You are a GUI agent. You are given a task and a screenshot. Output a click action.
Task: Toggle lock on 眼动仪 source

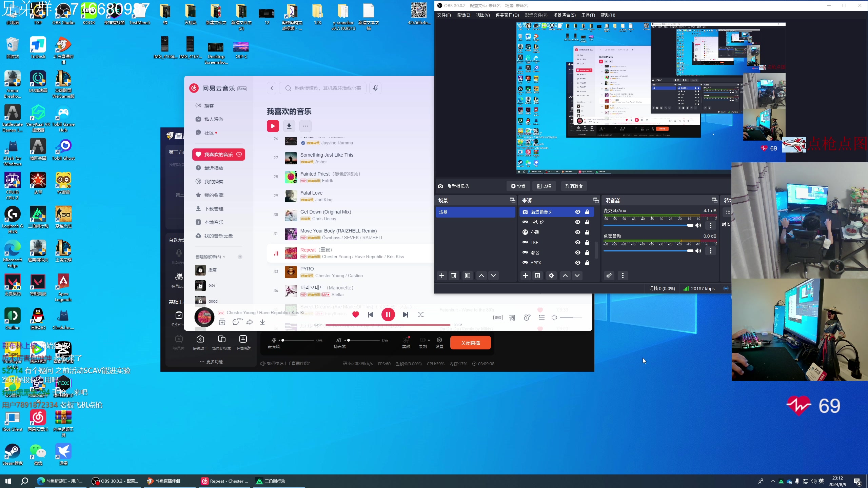coord(587,222)
